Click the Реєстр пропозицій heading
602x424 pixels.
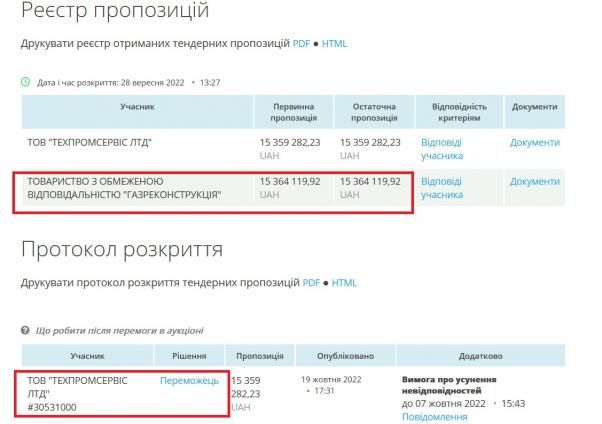pos(115,10)
